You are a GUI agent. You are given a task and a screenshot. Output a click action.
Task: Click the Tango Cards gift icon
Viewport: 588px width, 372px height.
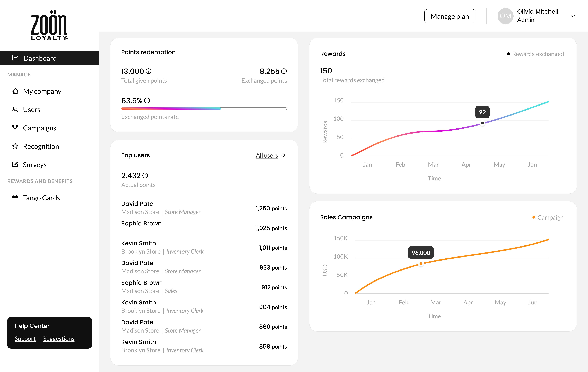tap(15, 197)
